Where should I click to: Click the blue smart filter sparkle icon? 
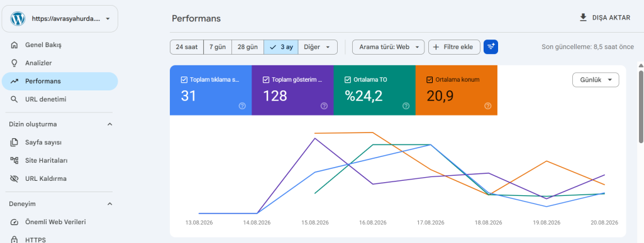(491, 46)
